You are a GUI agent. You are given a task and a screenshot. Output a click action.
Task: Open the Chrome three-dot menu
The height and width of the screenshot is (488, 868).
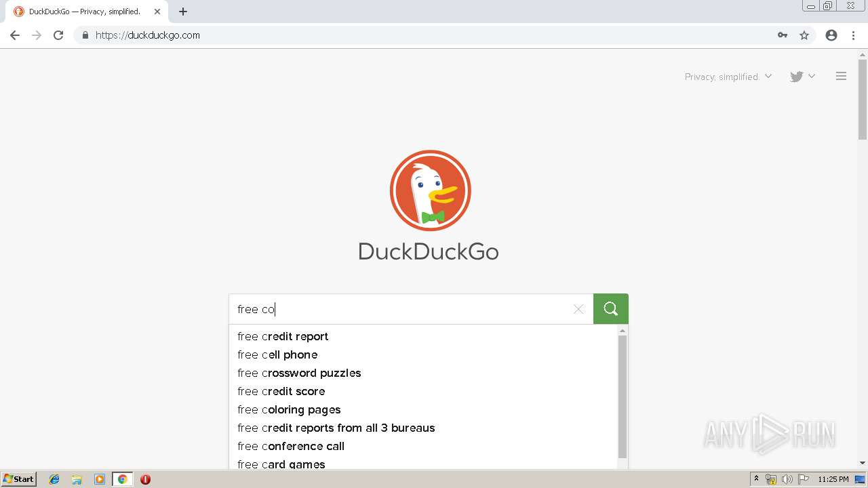point(853,35)
